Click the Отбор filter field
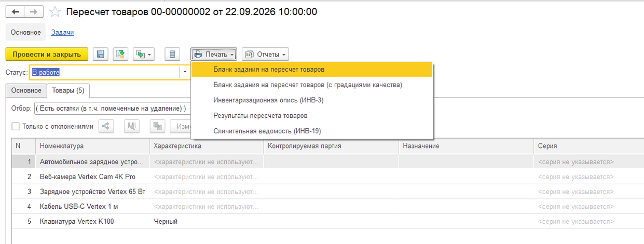This screenshot has width=644, height=244. tap(112, 109)
